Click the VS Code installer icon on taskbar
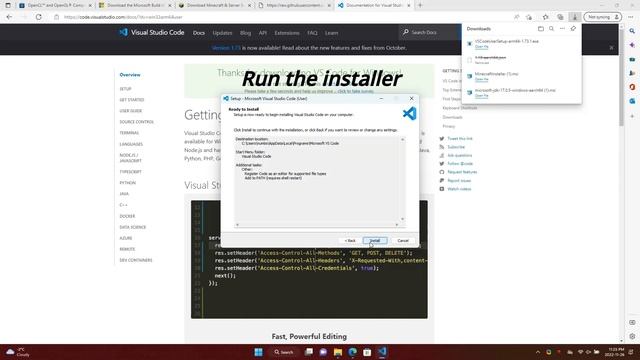This screenshot has height=360, width=640. tap(382, 352)
